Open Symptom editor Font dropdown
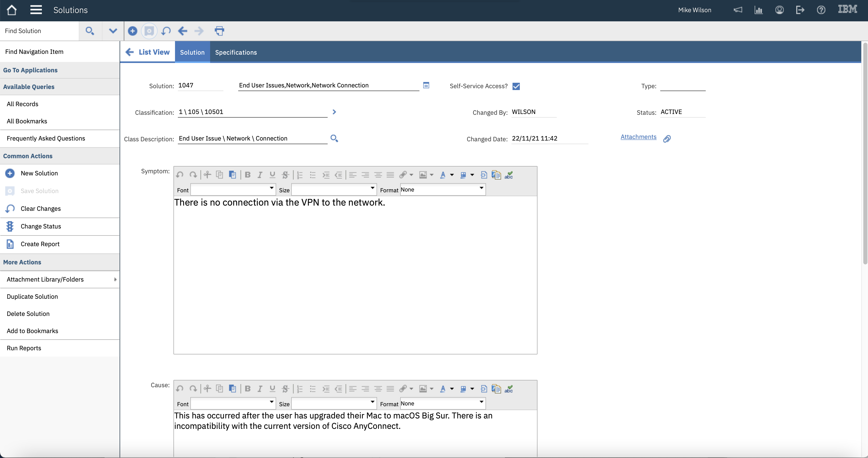This screenshot has height=458, width=868. click(271, 188)
